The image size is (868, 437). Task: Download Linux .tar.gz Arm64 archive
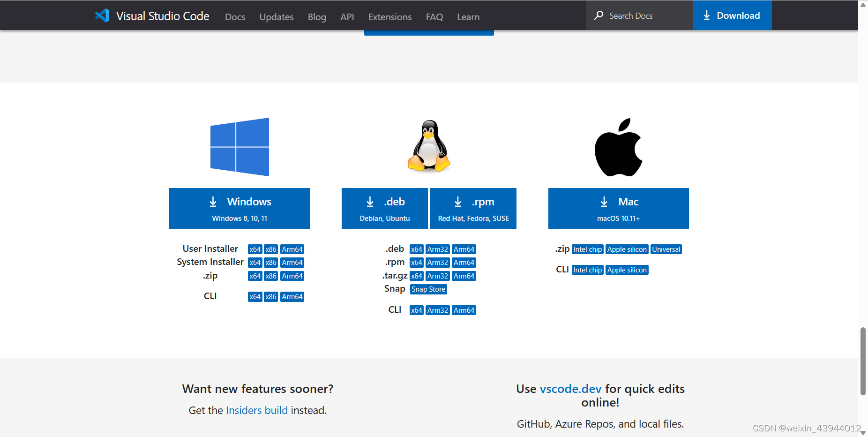tap(464, 276)
